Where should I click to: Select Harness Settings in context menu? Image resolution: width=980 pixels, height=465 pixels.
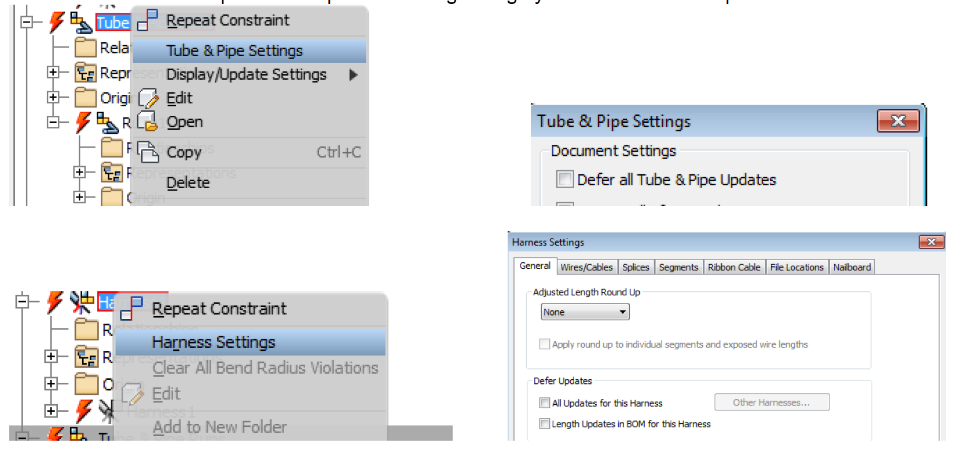pos(214,342)
